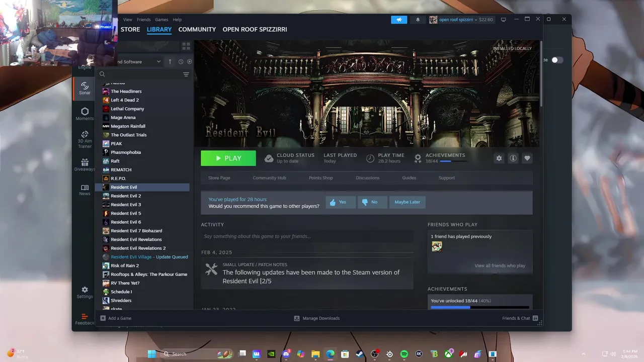Open the Support link
This screenshot has height=362, width=644.
coord(447,178)
